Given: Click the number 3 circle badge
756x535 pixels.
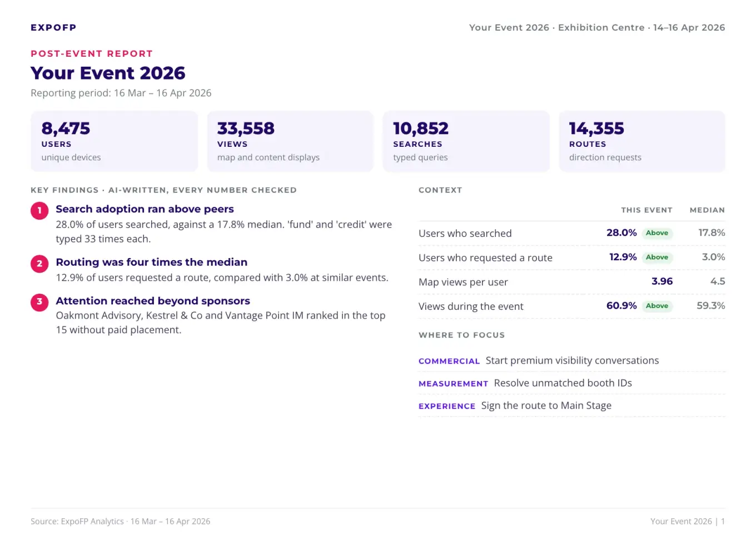Looking at the screenshot, I should 39,302.
